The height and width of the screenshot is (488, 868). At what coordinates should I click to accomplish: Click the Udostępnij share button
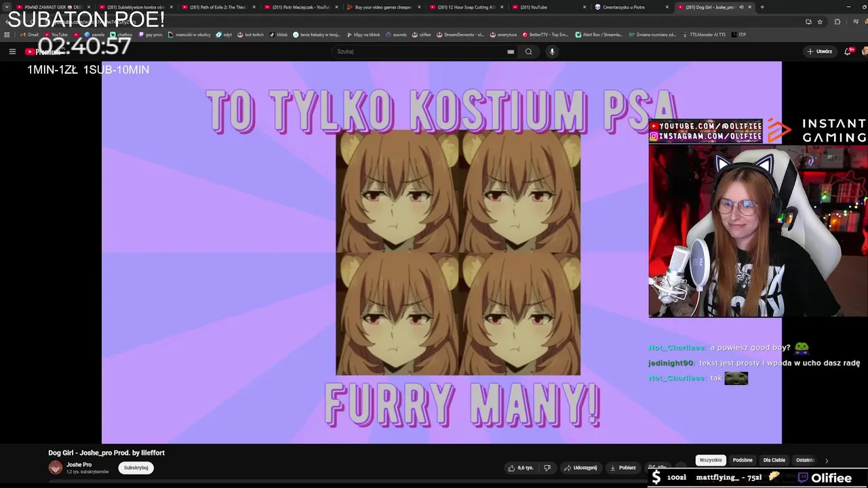(580, 468)
